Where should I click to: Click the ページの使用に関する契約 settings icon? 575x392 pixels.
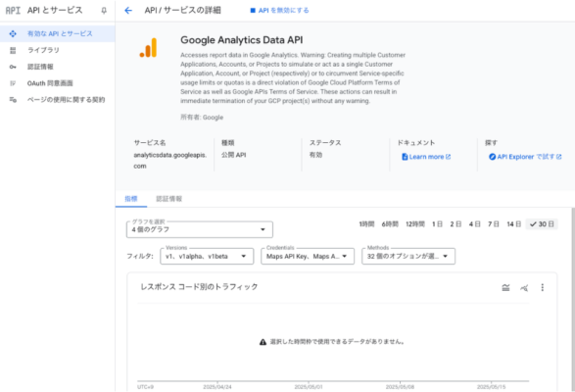coord(13,100)
